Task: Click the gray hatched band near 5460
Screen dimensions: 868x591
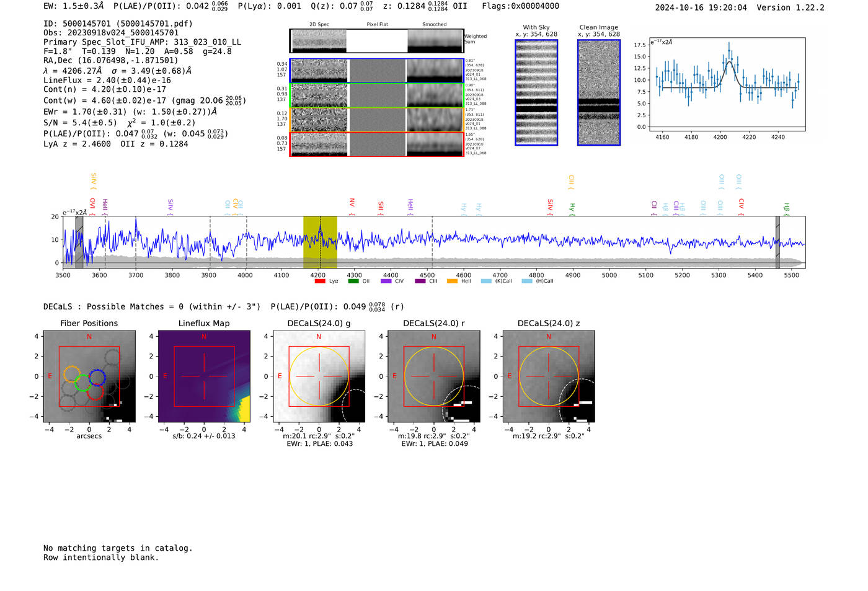Action: [777, 242]
